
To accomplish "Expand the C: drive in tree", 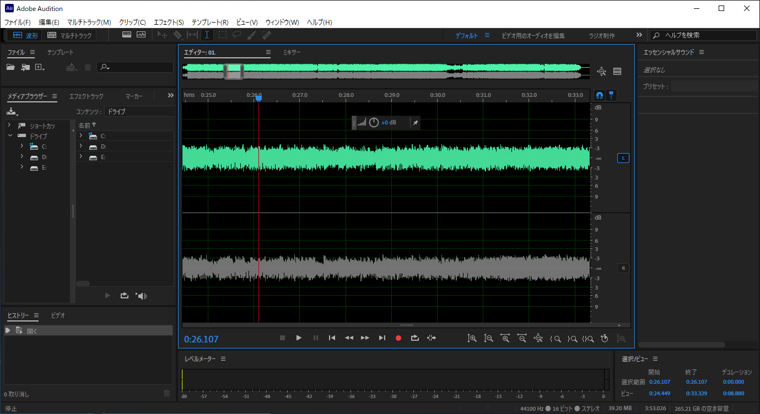I will coord(22,146).
